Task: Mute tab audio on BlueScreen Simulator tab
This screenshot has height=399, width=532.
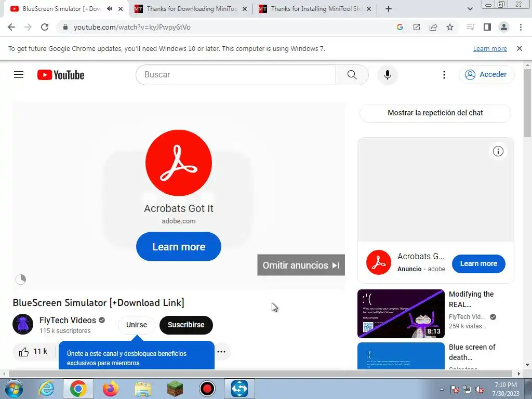Action: (x=109, y=9)
